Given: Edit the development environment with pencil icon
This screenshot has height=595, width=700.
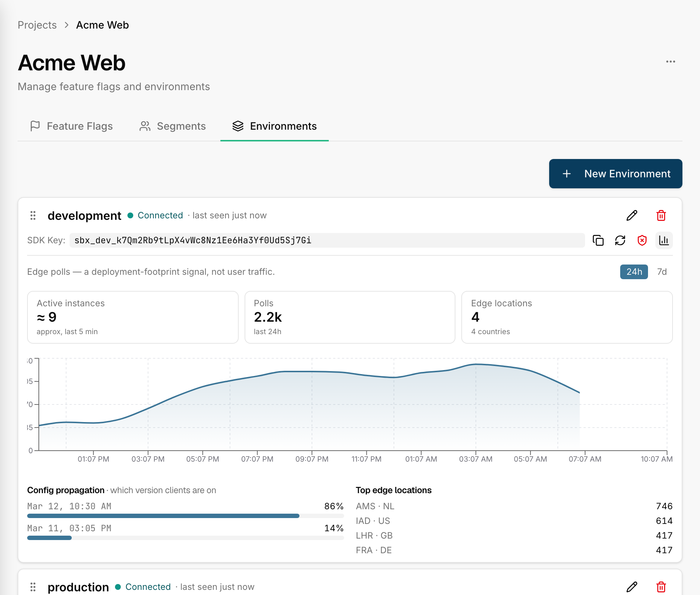Looking at the screenshot, I should pos(632,215).
